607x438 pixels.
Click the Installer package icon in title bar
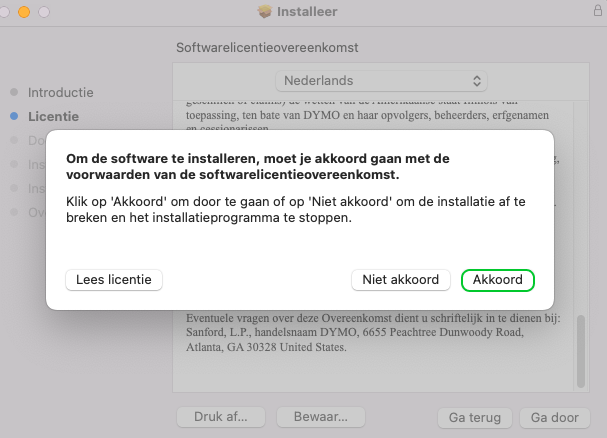[265, 12]
